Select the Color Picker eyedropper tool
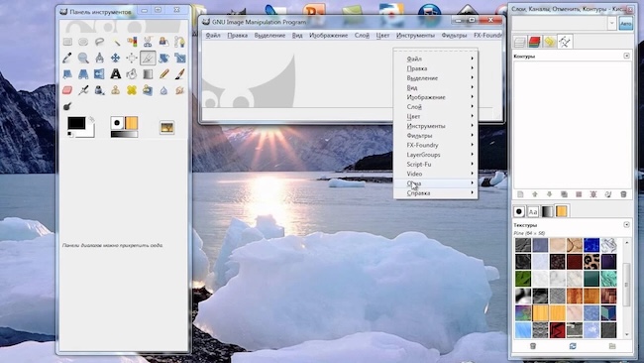Screen dimensions: 644x363 coord(67,58)
